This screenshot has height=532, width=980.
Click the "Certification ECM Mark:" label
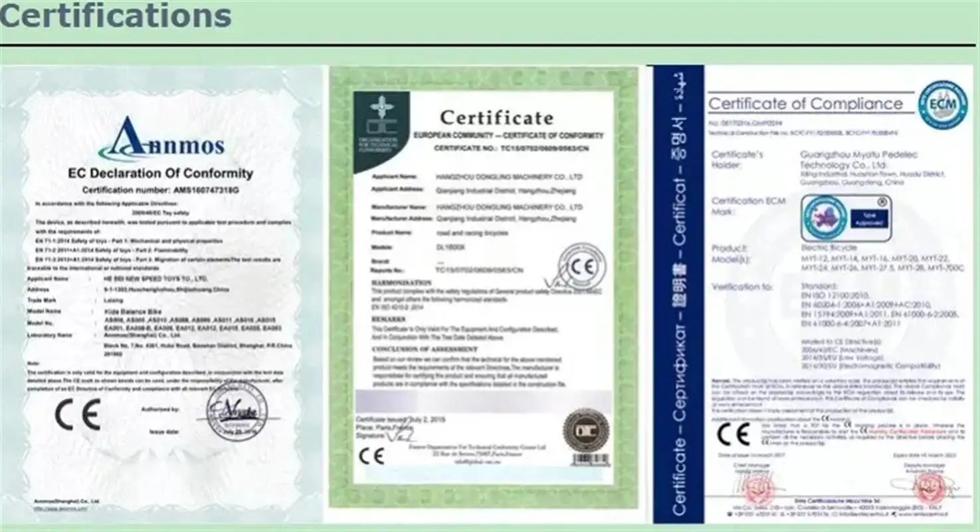749,206
